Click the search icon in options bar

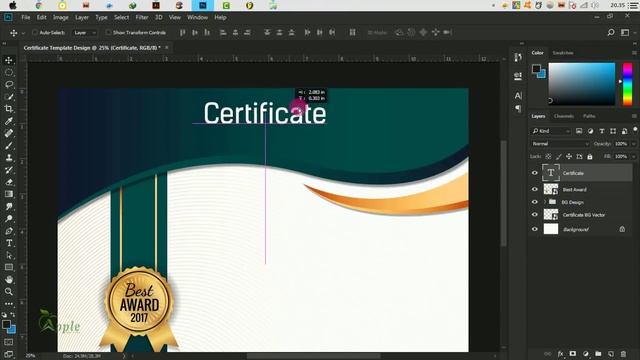(611, 32)
